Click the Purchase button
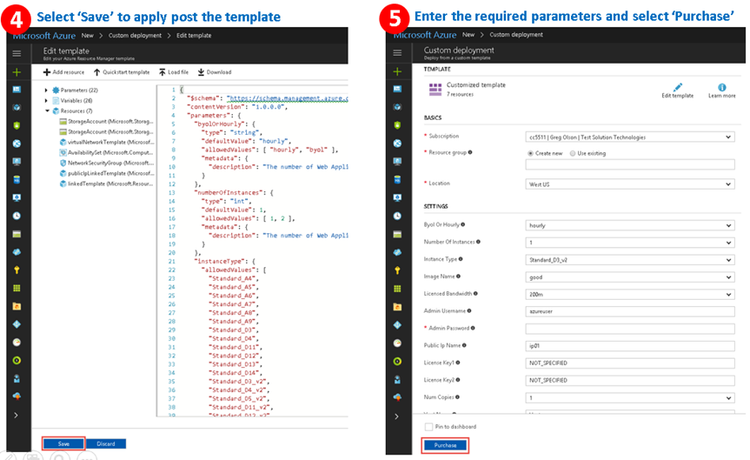Viewport: 750px width, 460px height. pyautogui.click(x=445, y=445)
